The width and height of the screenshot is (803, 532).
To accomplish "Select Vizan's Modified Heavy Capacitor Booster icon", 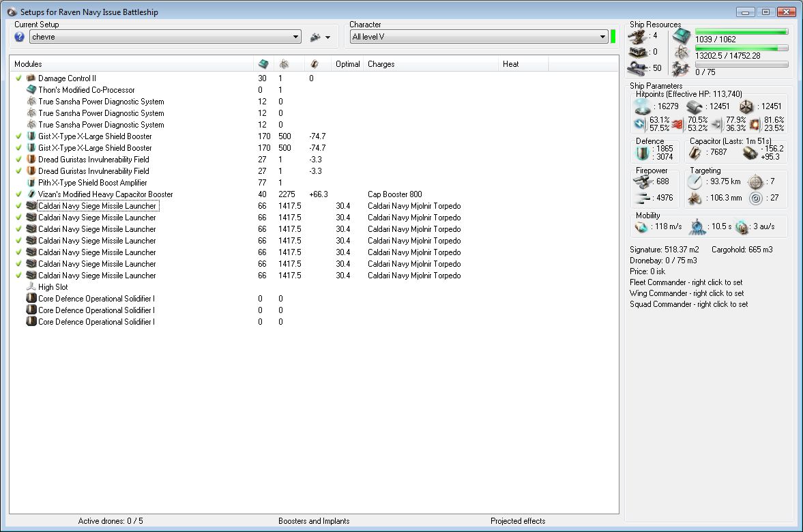I will (x=31, y=194).
